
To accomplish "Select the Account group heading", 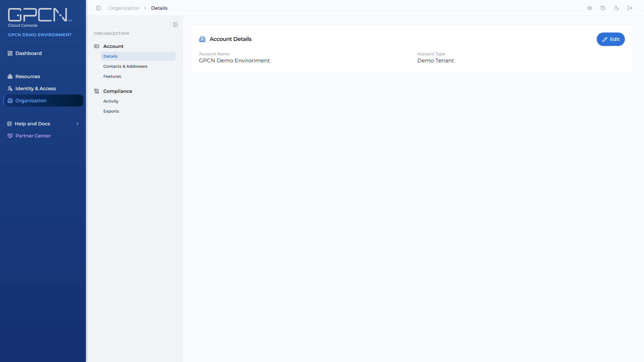I will coord(113,46).
